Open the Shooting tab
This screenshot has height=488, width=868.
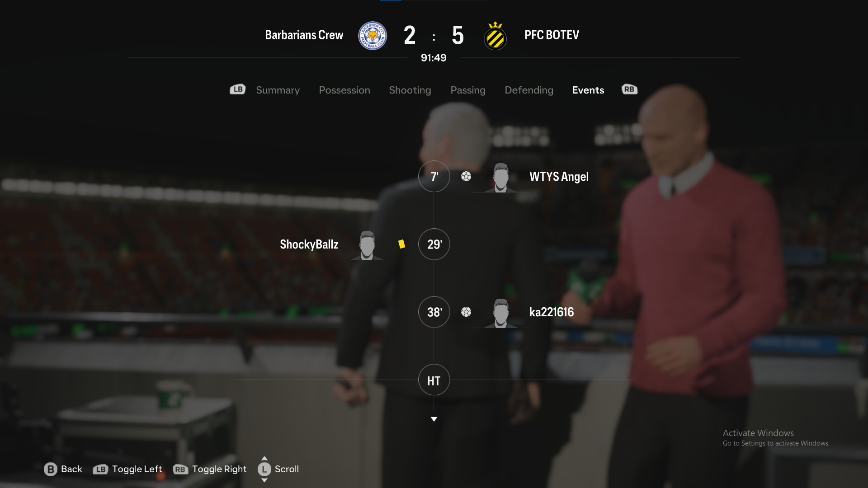[410, 90]
